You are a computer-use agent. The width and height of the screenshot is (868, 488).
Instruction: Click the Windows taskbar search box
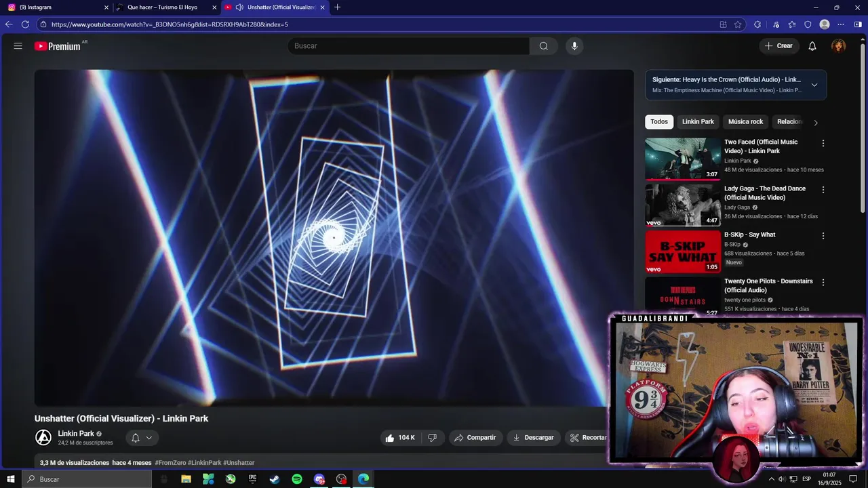87,479
